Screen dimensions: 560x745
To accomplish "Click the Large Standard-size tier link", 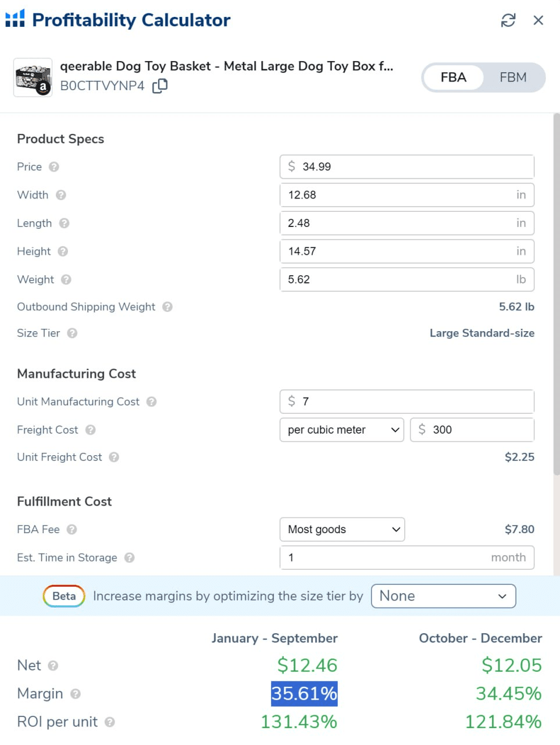I will (481, 334).
